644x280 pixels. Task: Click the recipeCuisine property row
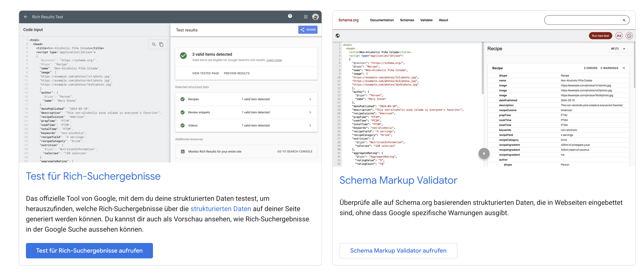tap(559, 110)
